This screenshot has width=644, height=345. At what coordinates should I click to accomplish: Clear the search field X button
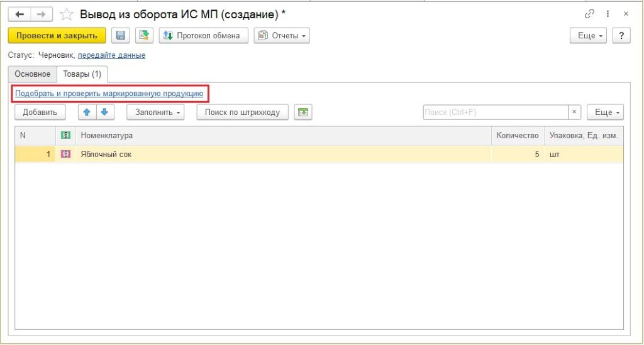point(575,112)
